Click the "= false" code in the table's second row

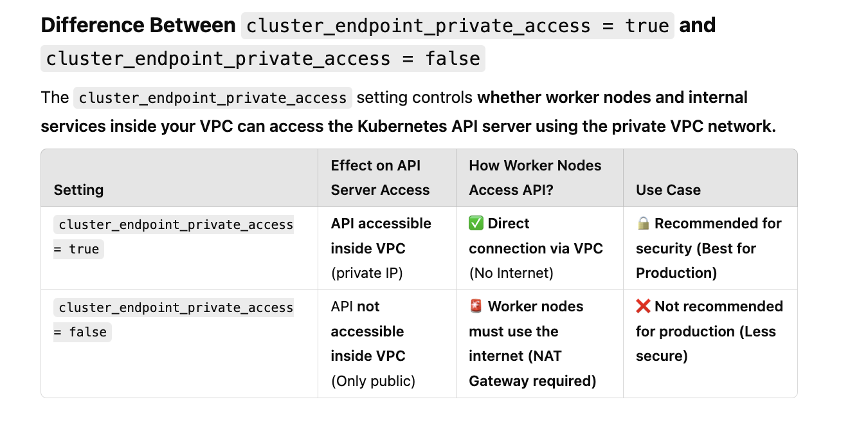click(82, 332)
